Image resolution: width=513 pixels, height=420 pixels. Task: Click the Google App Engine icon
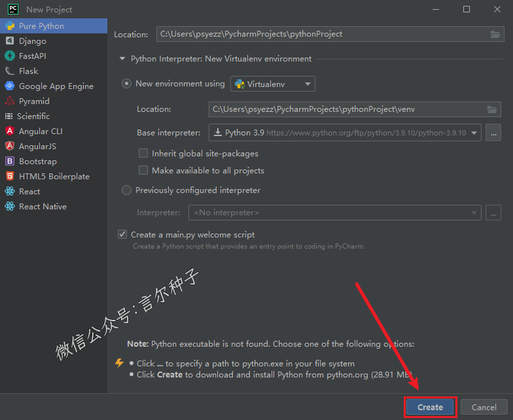point(10,86)
